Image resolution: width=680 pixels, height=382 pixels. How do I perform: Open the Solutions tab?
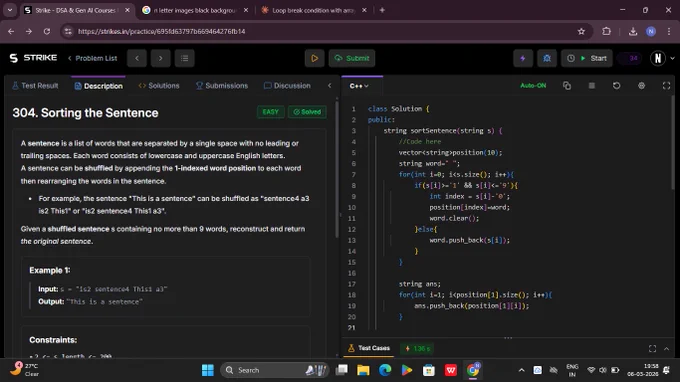point(159,86)
